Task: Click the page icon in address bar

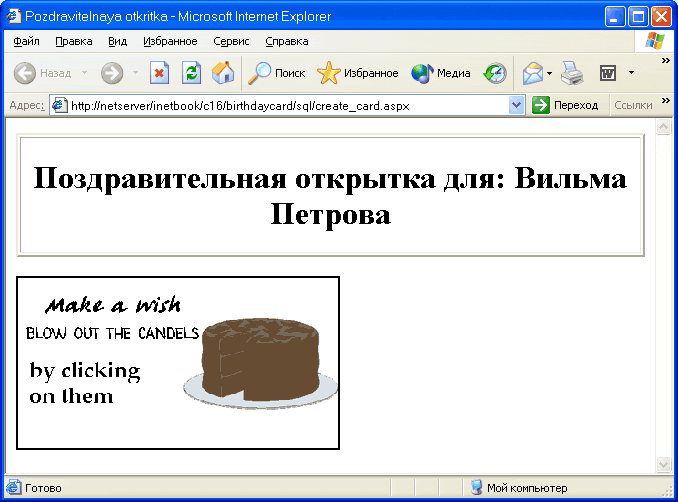Action: click(x=59, y=106)
